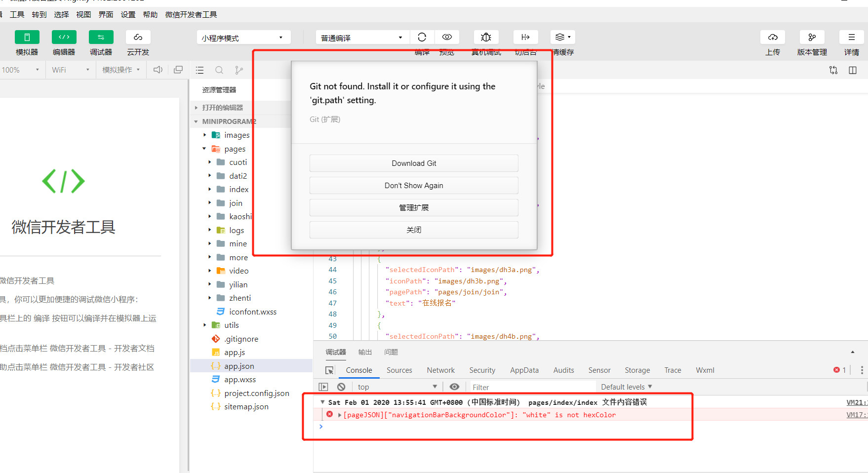Viewport: 868px width, 473px height.
Task: Open the Default levels dropdown
Action: (627, 387)
